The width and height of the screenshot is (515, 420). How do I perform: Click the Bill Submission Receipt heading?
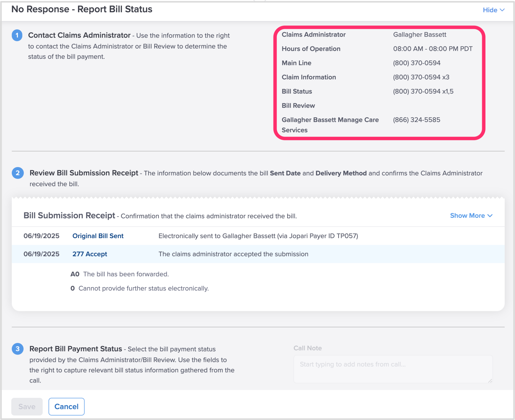pyautogui.click(x=69, y=216)
